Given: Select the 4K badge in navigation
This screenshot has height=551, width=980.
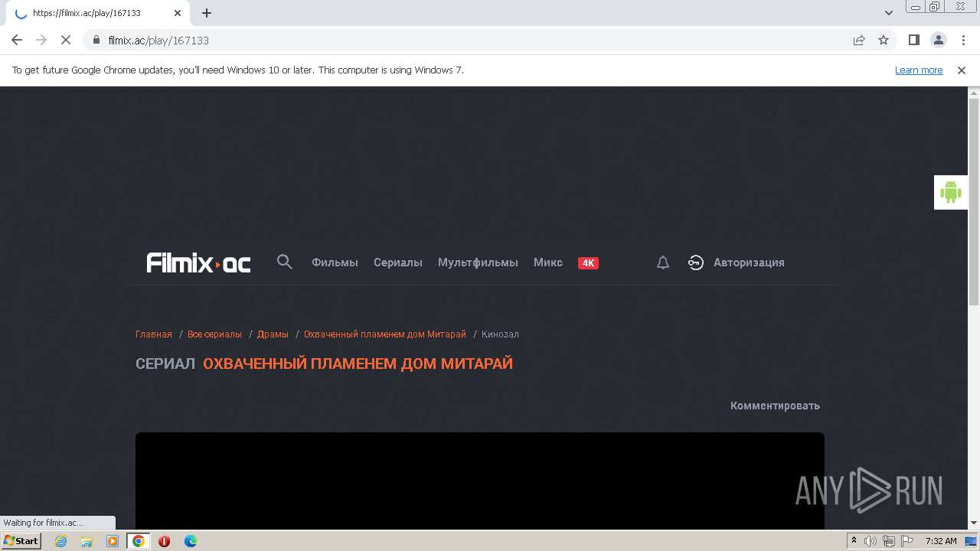Looking at the screenshot, I should (x=588, y=262).
